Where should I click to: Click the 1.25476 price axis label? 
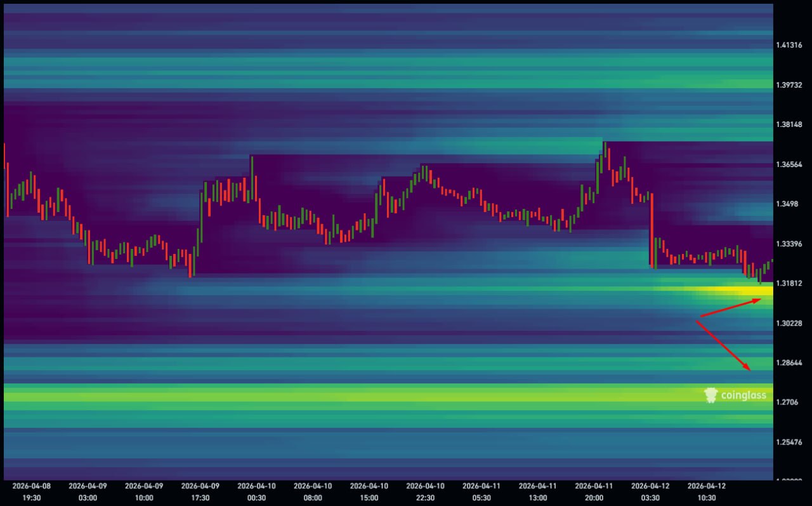point(789,442)
